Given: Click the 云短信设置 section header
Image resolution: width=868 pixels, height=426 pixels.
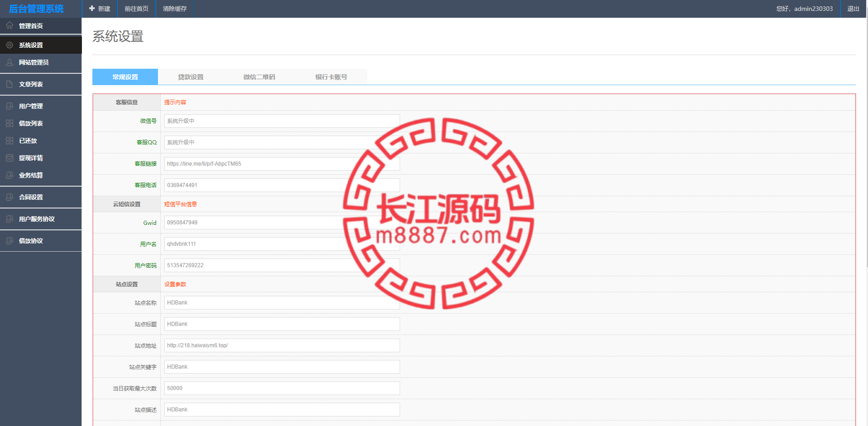Looking at the screenshot, I should coord(127,204).
